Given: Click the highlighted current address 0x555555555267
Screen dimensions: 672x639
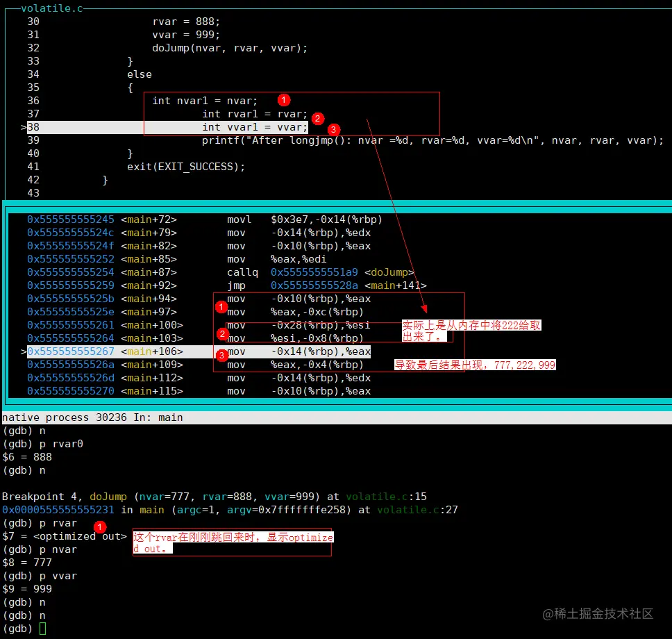Looking at the screenshot, I should point(71,351).
